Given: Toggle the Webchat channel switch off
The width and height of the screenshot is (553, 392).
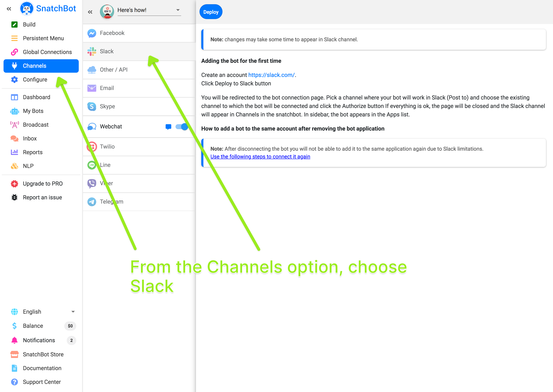Looking at the screenshot, I should (x=182, y=127).
